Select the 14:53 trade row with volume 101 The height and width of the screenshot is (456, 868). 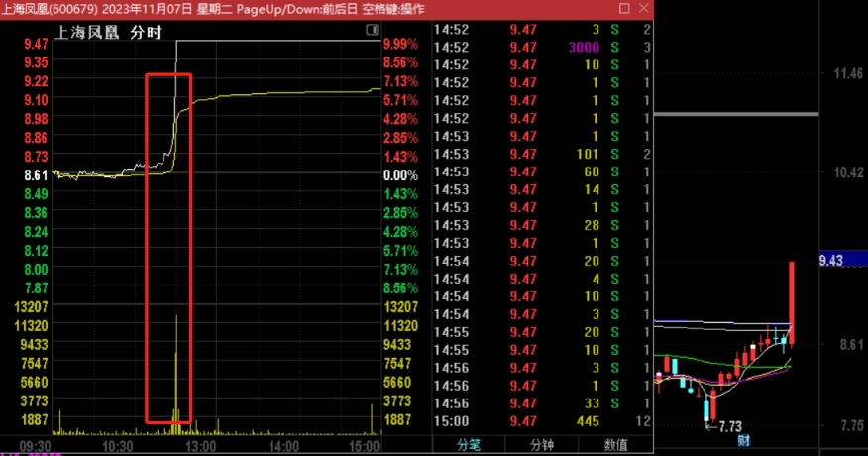pos(542,154)
